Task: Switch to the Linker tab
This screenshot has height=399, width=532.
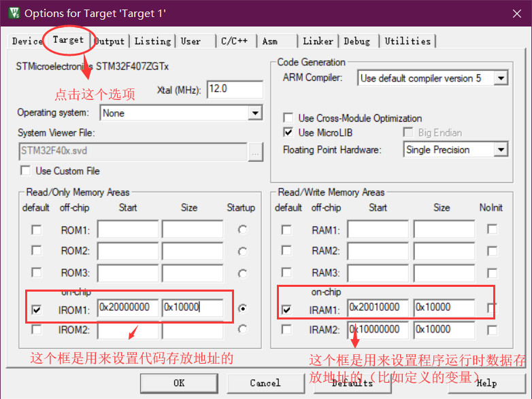Action: click(318, 41)
